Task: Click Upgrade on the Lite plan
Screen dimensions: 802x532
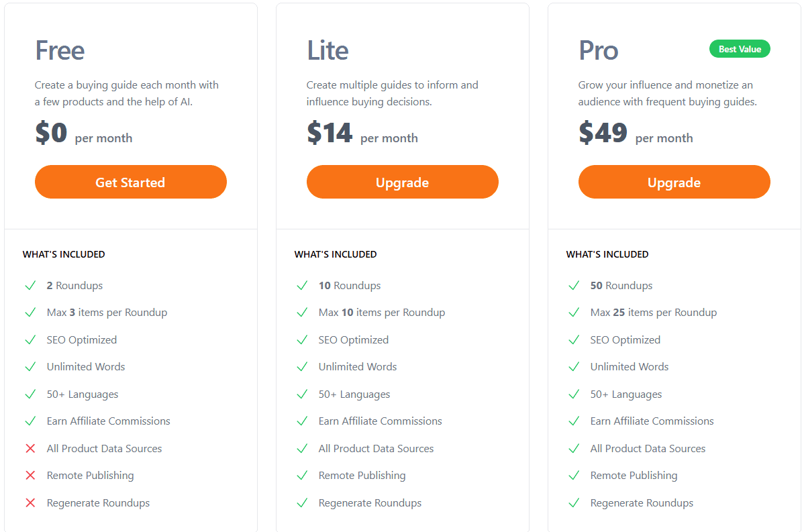Action: click(x=402, y=182)
